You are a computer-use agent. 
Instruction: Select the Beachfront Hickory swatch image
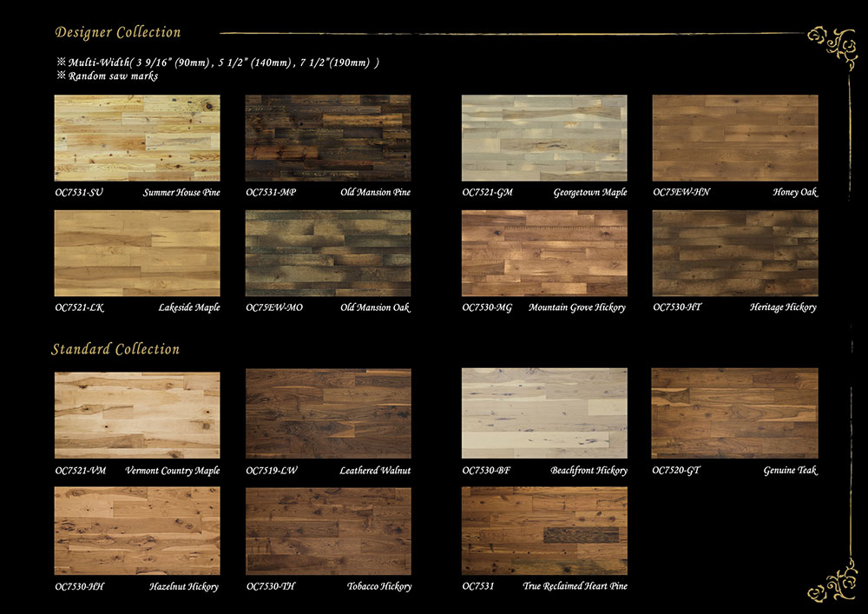[x=545, y=413]
